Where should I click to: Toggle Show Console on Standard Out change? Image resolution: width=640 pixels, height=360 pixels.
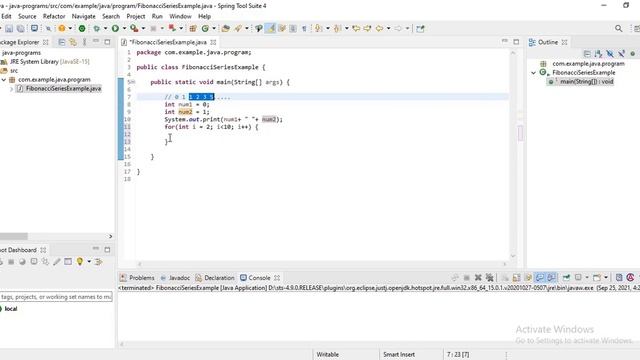[x=540, y=278]
